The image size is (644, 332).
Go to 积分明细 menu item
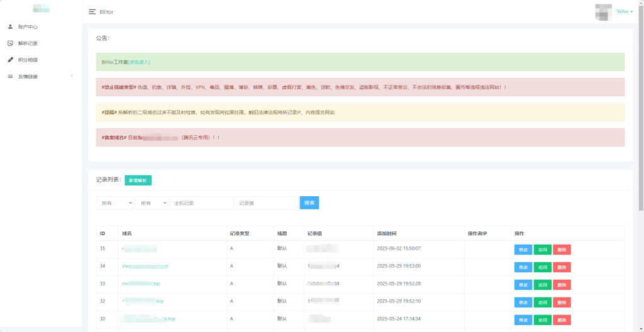pos(28,60)
